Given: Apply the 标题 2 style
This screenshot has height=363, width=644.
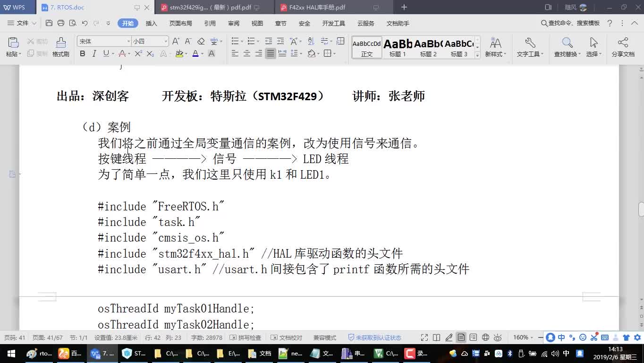Looking at the screenshot, I should tap(428, 47).
